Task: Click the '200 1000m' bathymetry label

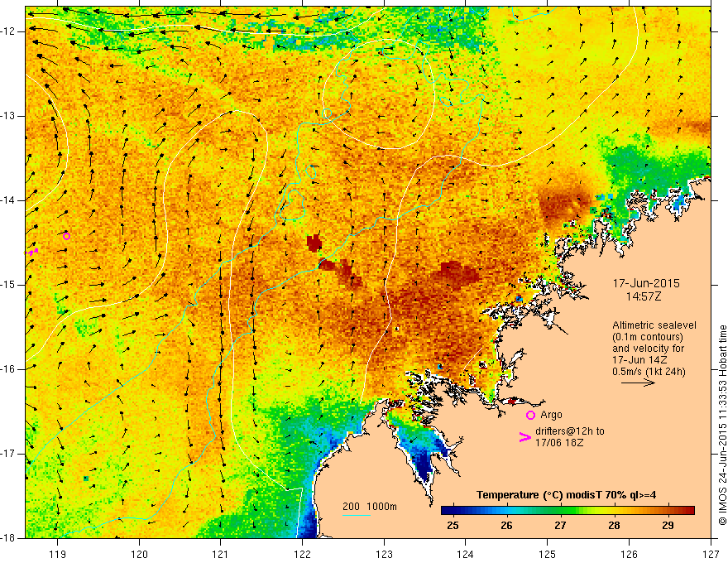Action: (x=370, y=507)
